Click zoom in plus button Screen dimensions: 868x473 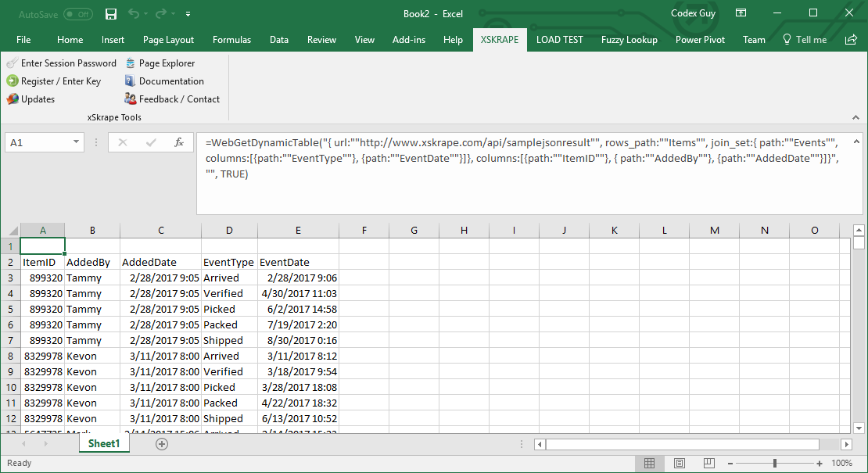tap(820, 463)
